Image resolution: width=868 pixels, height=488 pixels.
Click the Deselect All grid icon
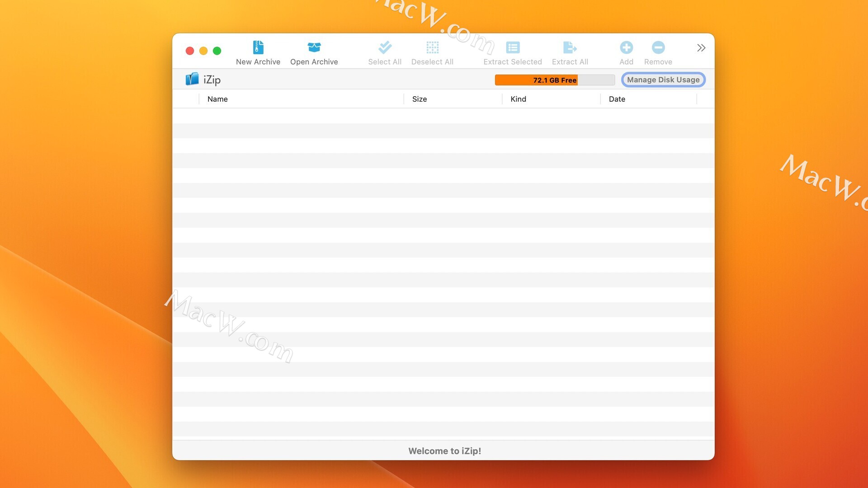pyautogui.click(x=432, y=47)
